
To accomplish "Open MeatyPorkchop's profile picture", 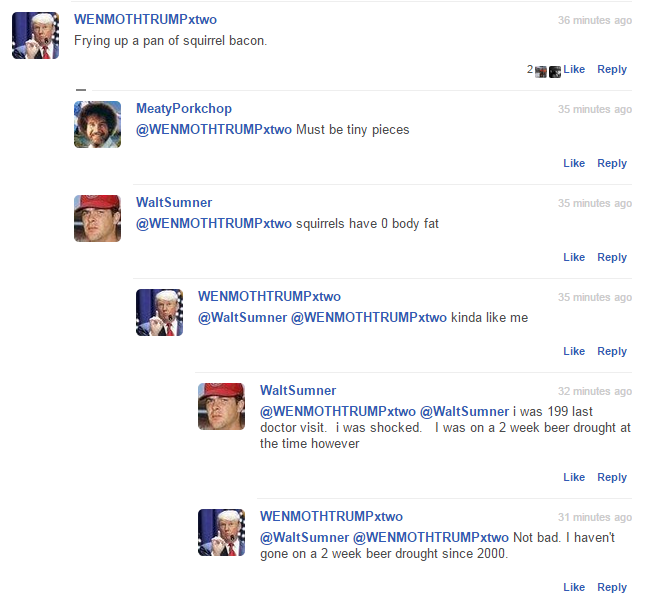I will tap(97, 124).
